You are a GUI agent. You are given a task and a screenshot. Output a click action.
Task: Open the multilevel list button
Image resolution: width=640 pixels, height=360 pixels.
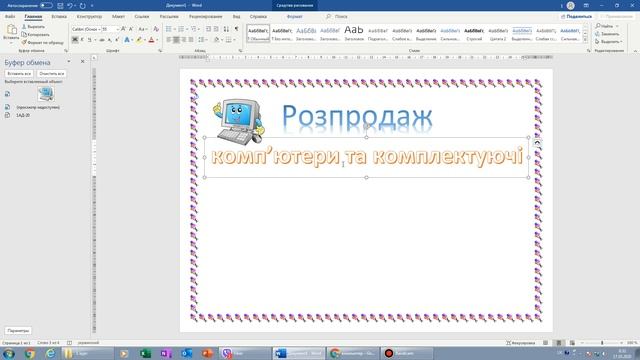coord(193,29)
